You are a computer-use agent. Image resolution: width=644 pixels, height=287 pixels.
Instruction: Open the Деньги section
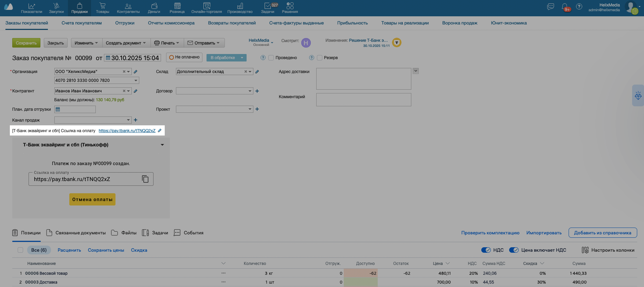click(154, 8)
